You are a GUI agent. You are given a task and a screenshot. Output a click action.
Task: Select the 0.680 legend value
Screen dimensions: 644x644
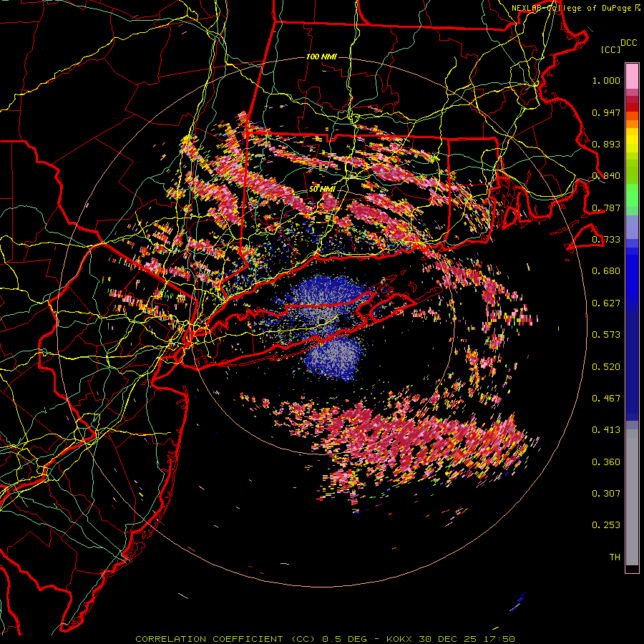(606, 271)
